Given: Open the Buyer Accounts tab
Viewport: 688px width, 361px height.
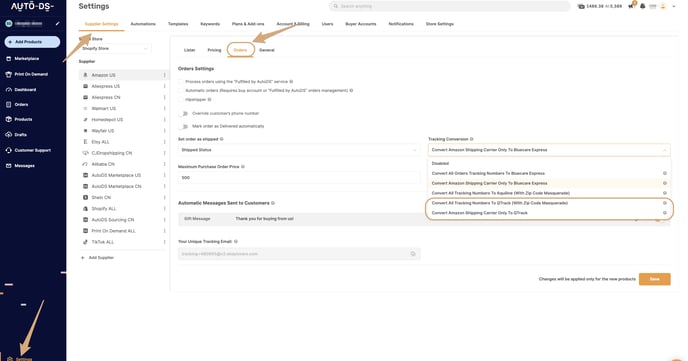Looking at the screenshot, I should point(361,24).
